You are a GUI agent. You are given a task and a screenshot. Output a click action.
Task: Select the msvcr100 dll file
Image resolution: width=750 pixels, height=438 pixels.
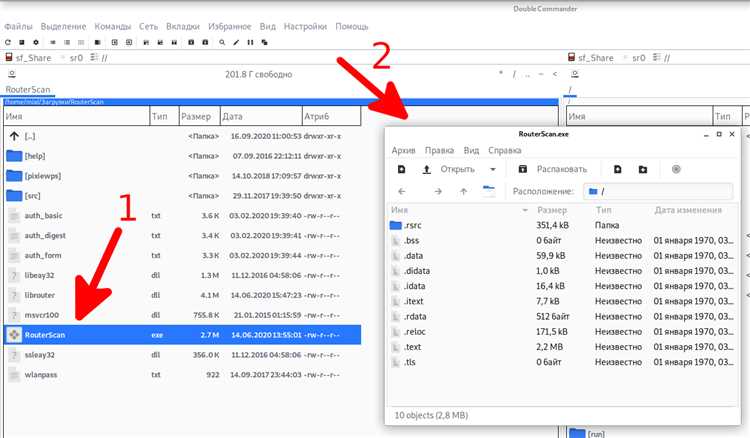(182, 315)
